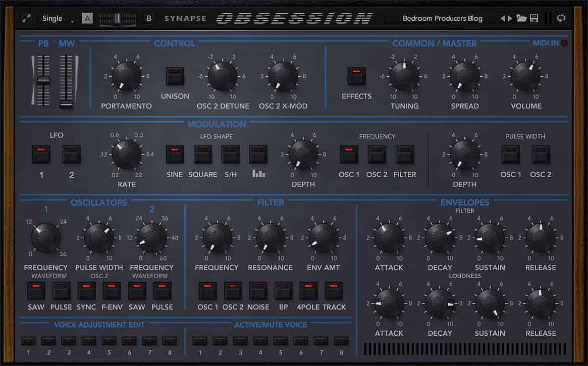Toggle pulse width modulation OSC 1 switch
Viewport: 588px width, 366px height.
(x=510, y=154)
